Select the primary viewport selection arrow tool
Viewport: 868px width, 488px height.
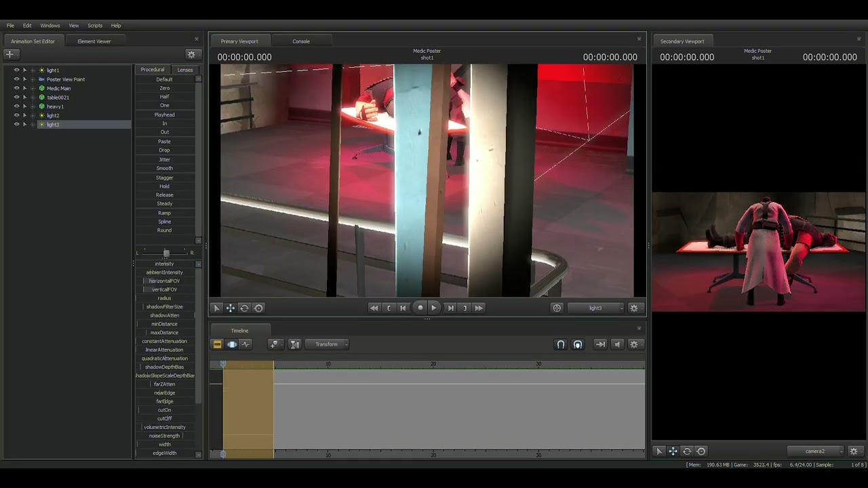pyautogui.click(x=216, y=308)
